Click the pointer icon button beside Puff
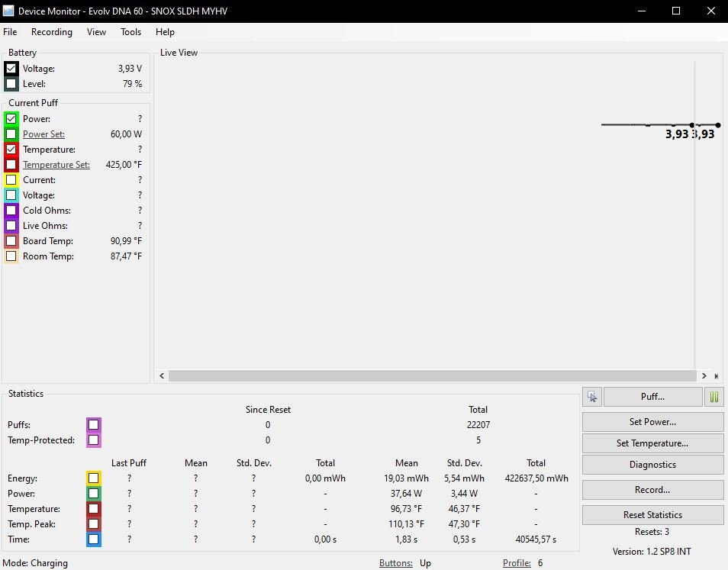Image resolution: width=728 pixels, height=570 pixels. point(592,396)
